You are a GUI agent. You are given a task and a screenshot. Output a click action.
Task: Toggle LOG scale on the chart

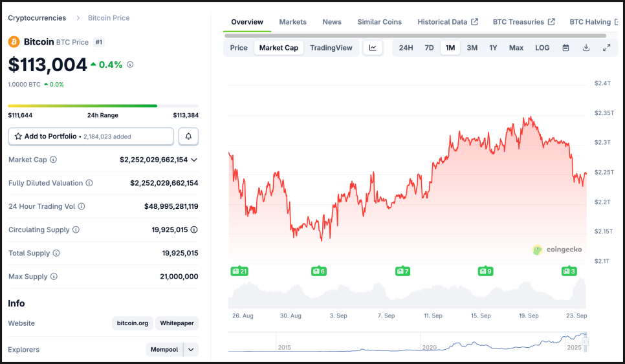[x=542, y=48]
